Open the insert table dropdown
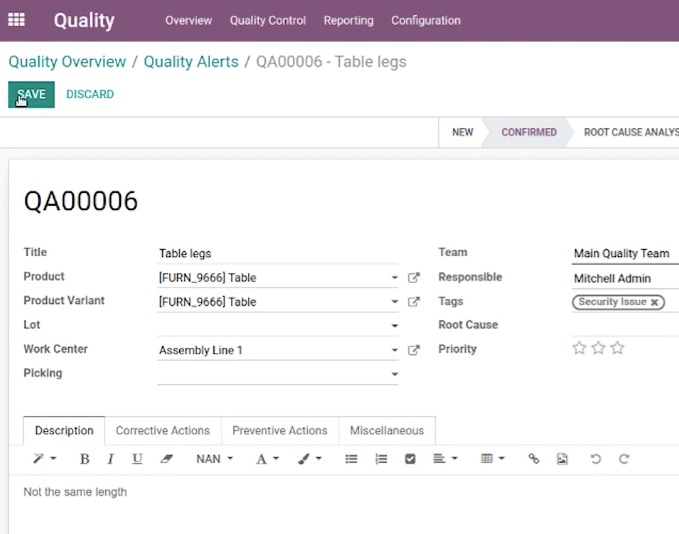 coord(493,458)
